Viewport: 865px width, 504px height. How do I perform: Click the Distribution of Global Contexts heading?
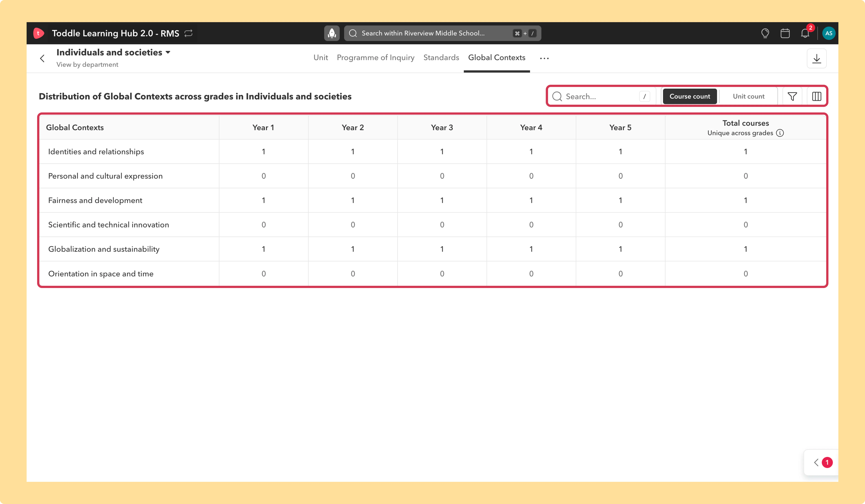click(x=195, y=96)
